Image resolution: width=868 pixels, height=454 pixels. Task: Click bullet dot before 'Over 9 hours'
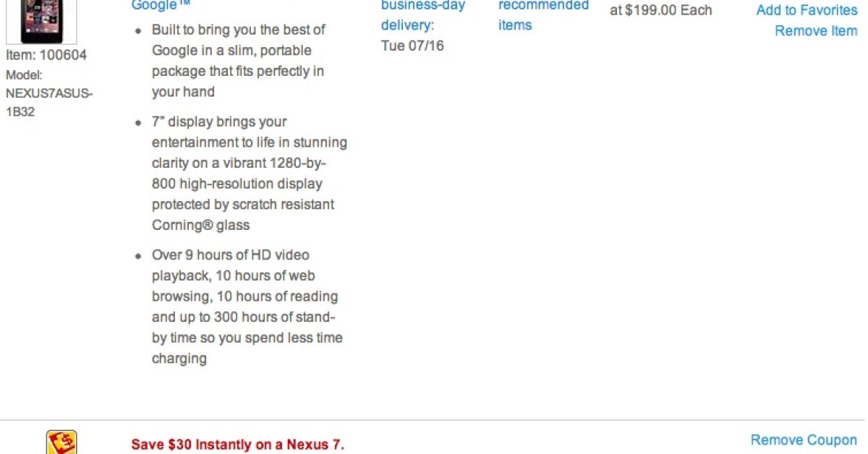(138, 256)
